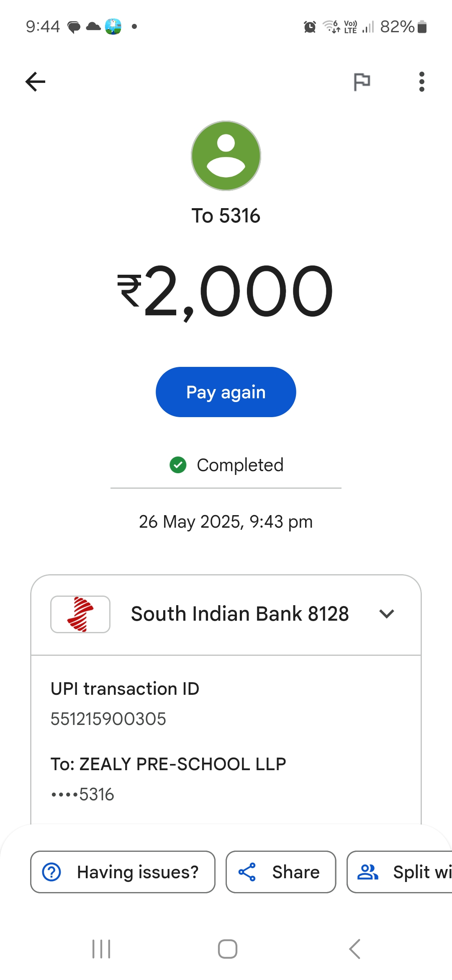Tap the question mark help icon
Screen dimensions: 452x980
[x=52, y=872]
